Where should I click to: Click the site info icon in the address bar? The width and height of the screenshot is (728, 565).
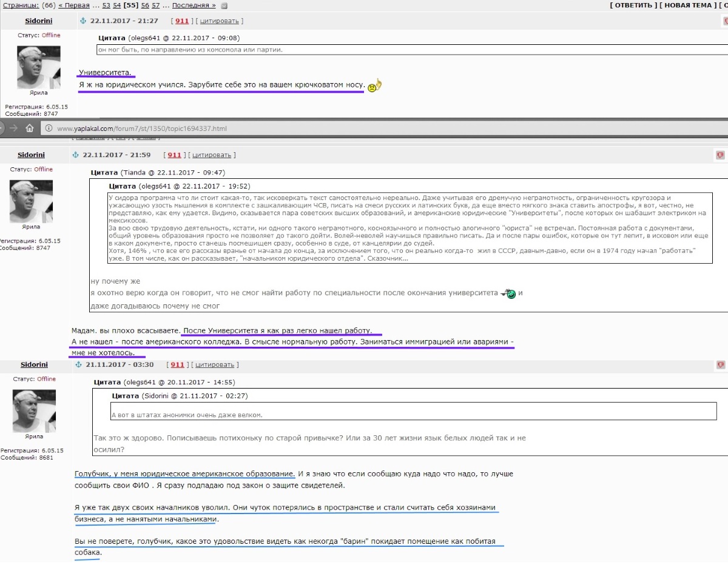(x=48, y=129)
